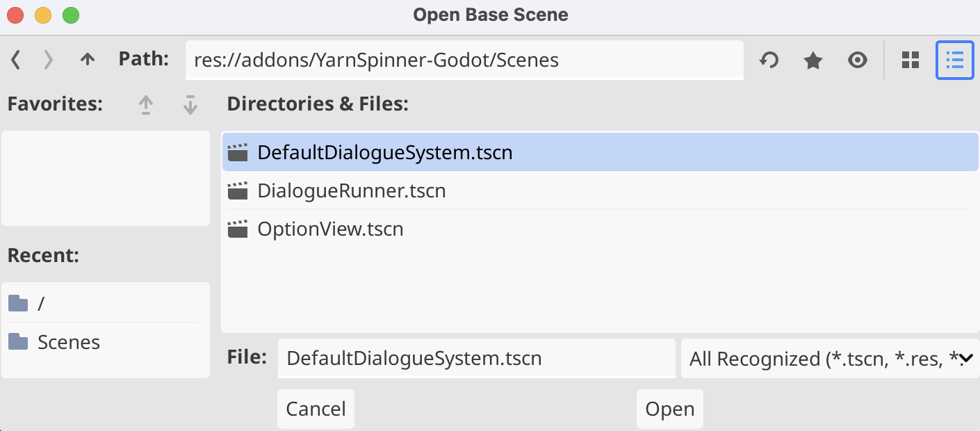Focus the Path text field

point(464,60)
